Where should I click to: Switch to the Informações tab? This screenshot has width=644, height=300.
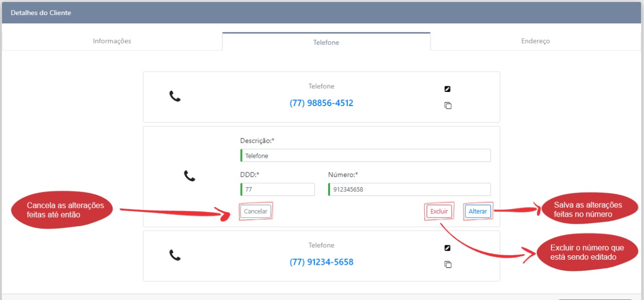coord(112,41)
